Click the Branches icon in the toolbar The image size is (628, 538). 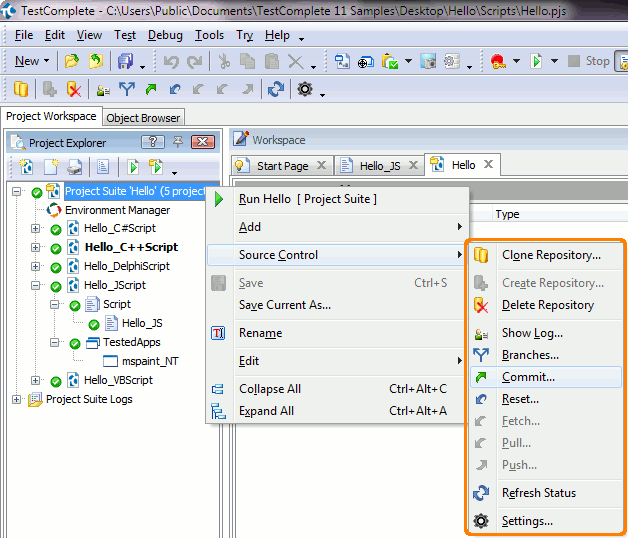tap(127, 90)
